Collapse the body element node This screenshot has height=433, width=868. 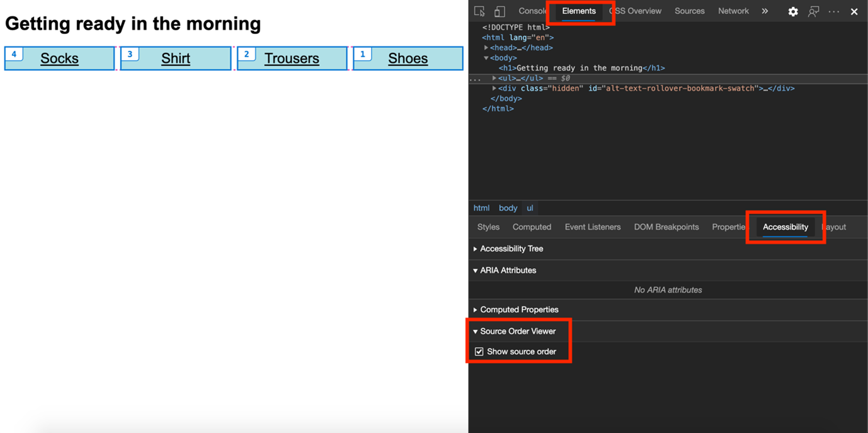[486, 58]
